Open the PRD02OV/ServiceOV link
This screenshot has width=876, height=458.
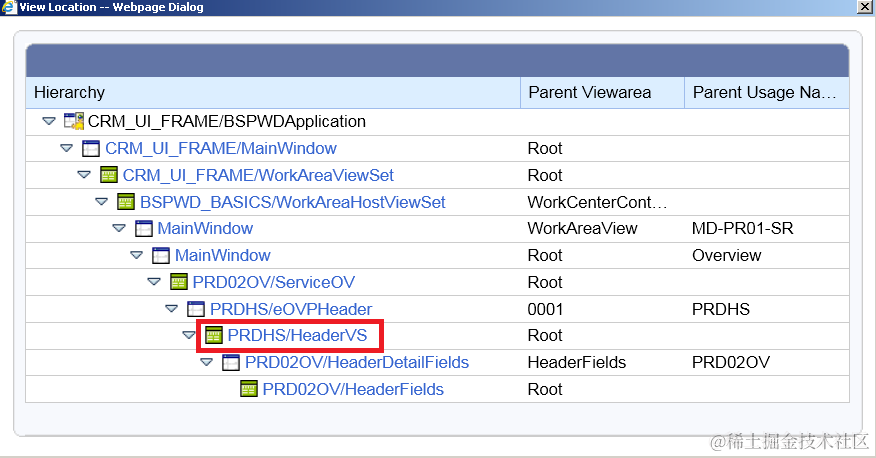(274, 282)
